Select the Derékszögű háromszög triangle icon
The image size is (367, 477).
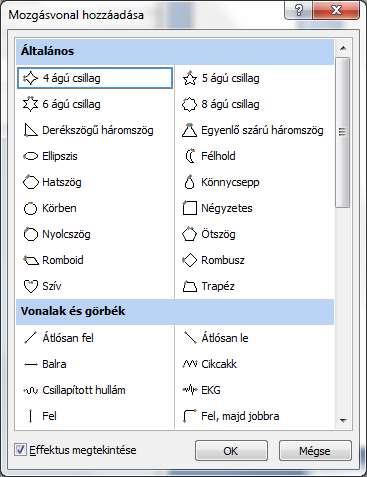tap(31, 130)
